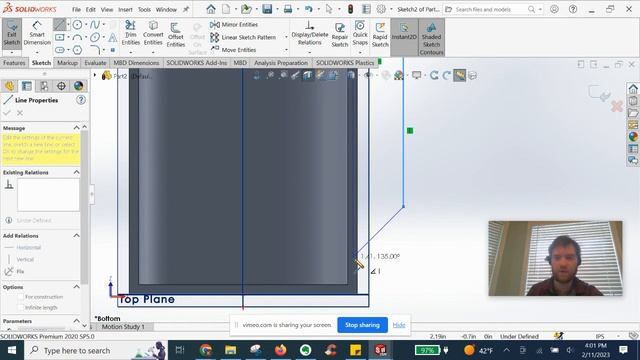Open MBD Dimensions tab
The height and width of the screenshot is (360, 640).
(x=136, y=63)
